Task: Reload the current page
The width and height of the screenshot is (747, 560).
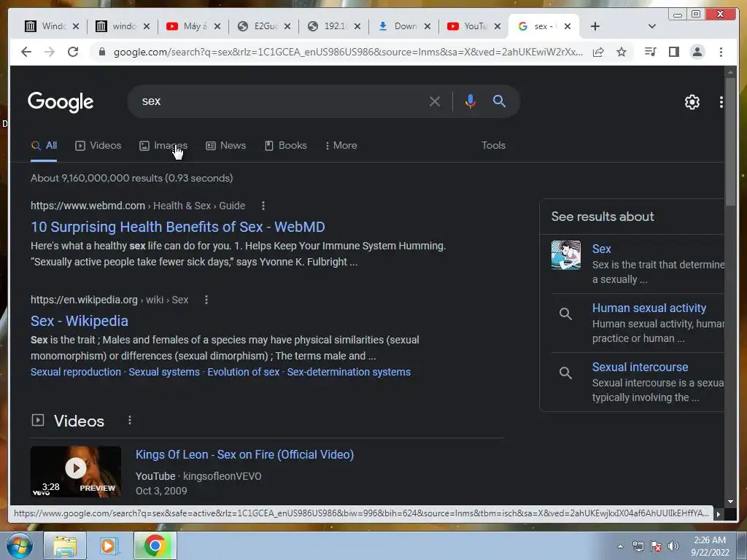Action: tap(73, 52)
